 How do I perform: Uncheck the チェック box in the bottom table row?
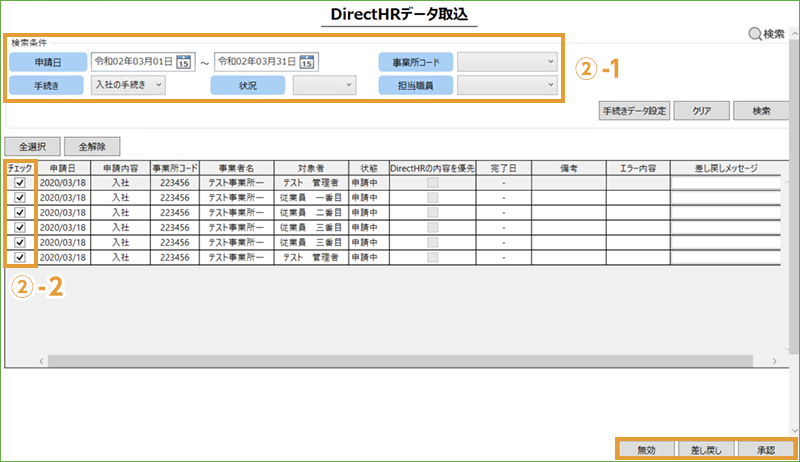tap(20, 257)
